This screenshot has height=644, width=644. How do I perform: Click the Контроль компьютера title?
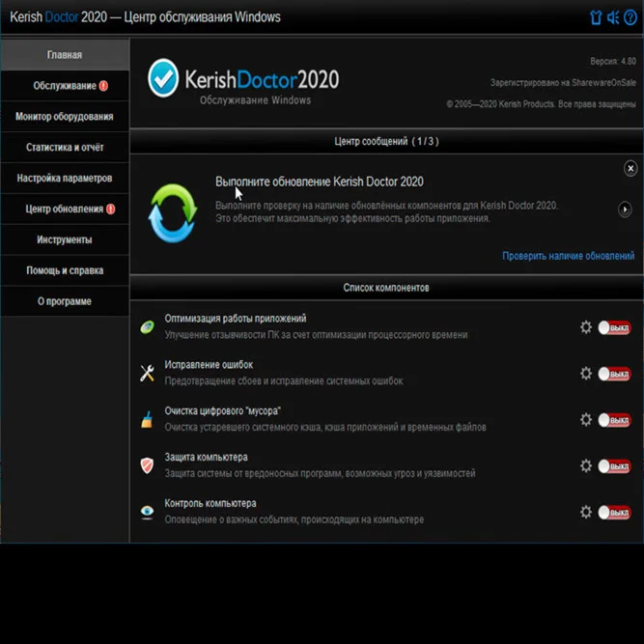[210, 504]
